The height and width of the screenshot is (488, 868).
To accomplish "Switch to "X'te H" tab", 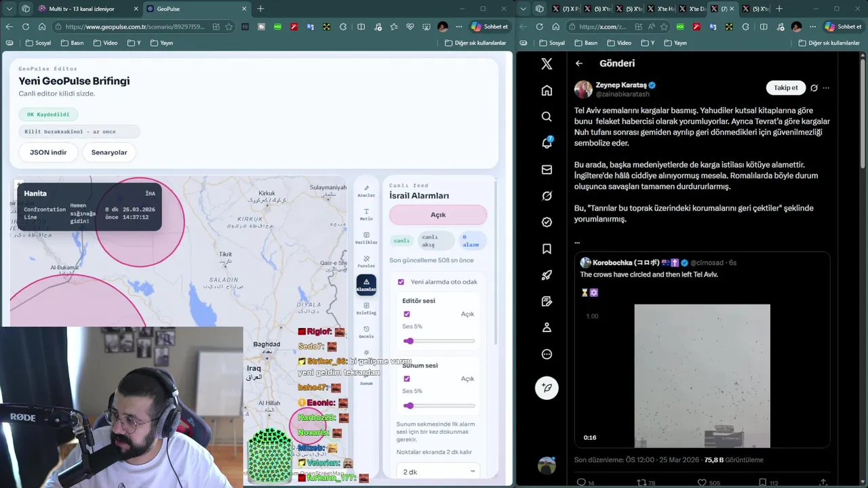I will click(x=660, y=9).
